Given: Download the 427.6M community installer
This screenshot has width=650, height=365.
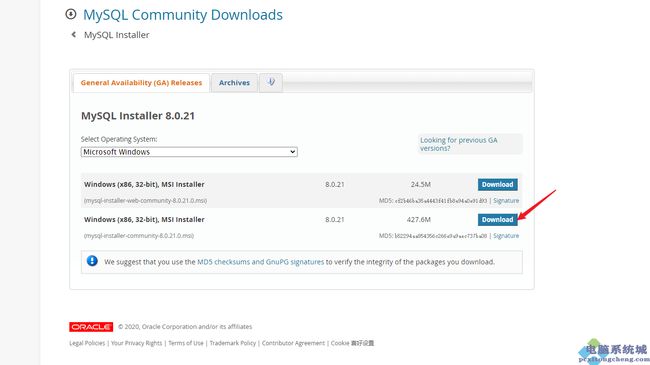Looking at the screenshot, I should [x=497, y=220].
